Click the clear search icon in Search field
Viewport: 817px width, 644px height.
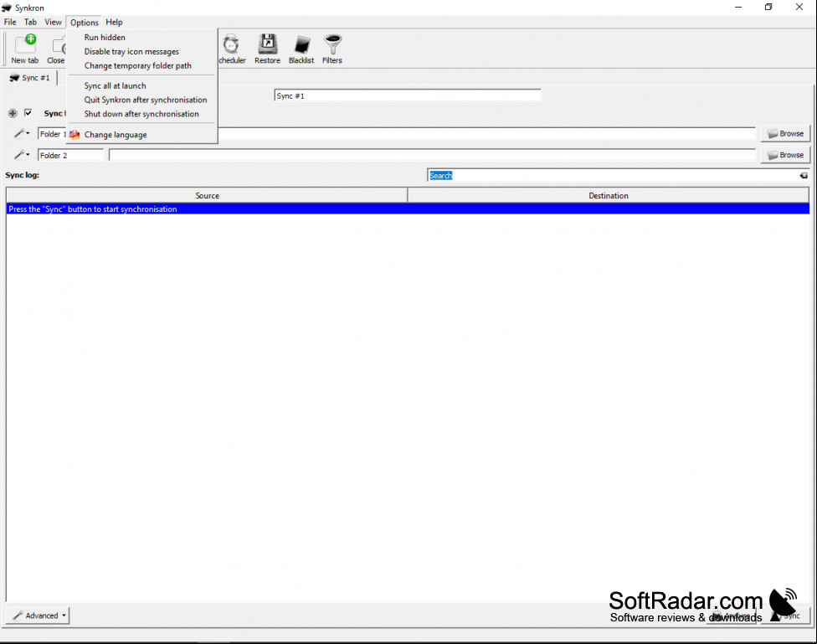(x=804, y=176)
